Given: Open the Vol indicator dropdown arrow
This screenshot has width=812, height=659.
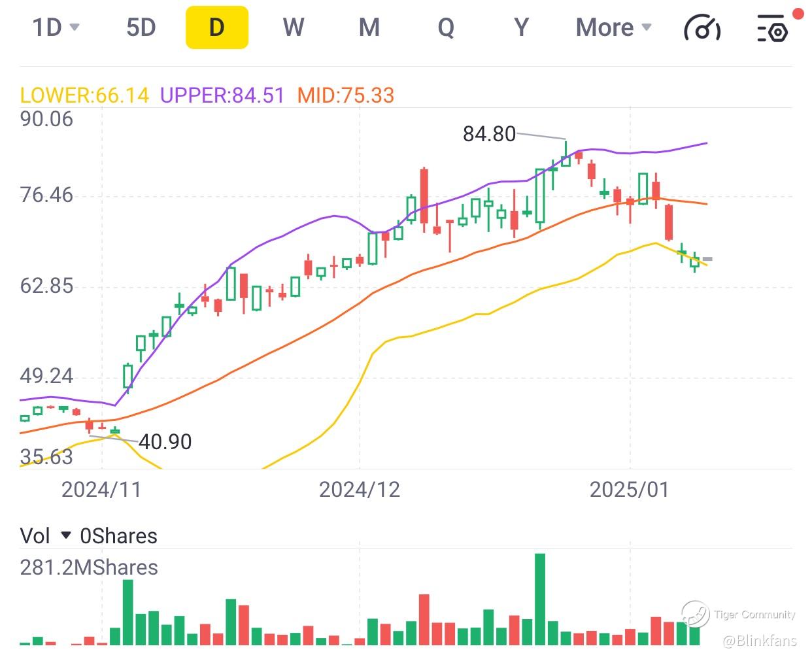Looking at the screenshot, I should click(x=65, y=535).
